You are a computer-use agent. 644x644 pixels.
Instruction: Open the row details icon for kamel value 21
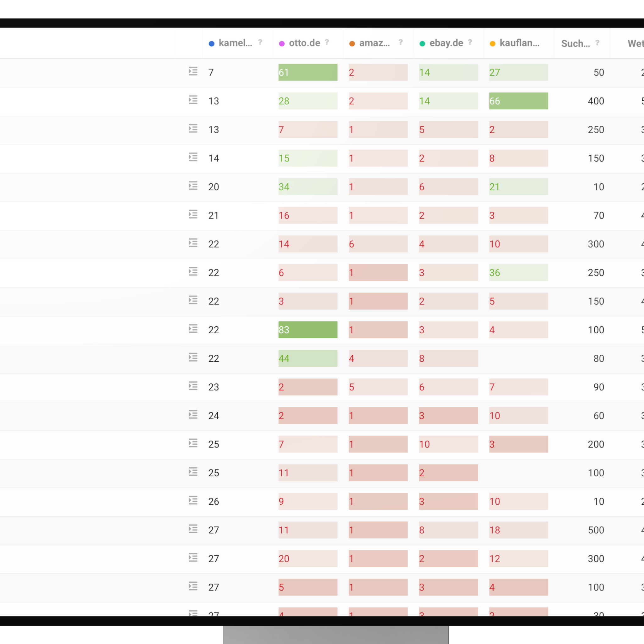pyautogui.click(x=193, y=214)
